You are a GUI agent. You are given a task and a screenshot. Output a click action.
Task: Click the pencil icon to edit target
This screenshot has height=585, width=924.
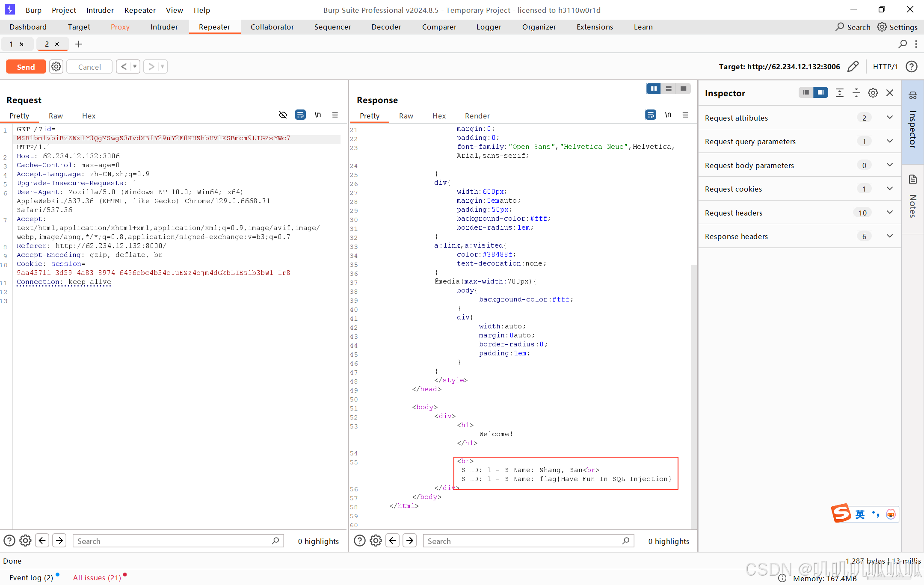pyautogui.click(x=853, y=67)
